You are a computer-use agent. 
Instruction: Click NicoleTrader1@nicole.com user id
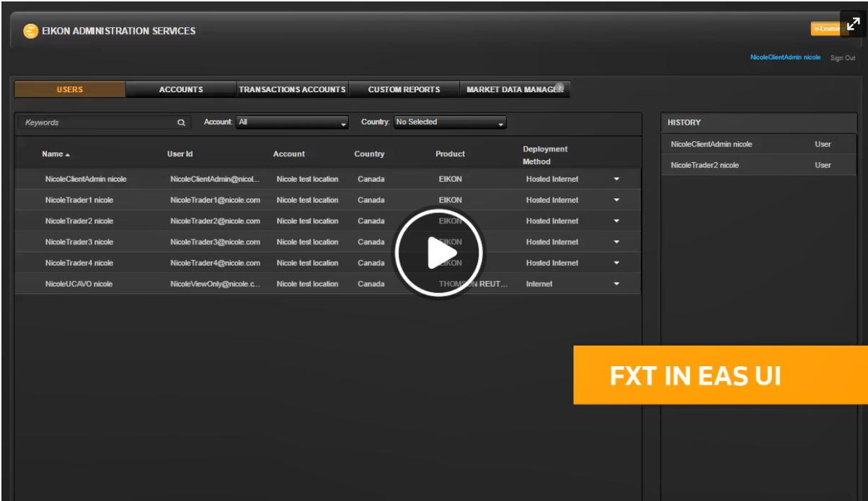point(215,200)
